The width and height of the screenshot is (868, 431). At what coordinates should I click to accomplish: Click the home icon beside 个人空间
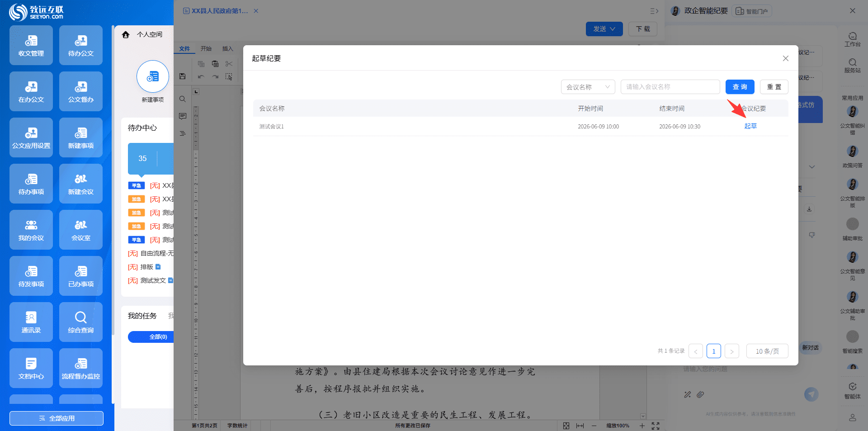tap(126, 34)
